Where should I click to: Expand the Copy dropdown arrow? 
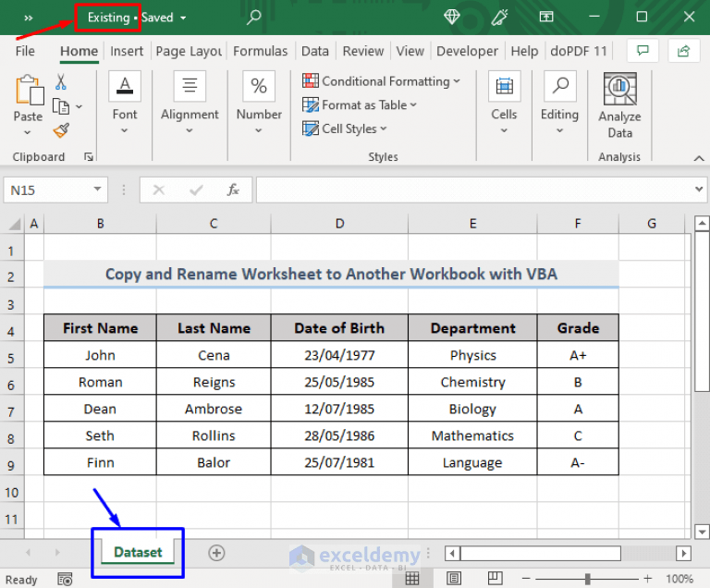(x=79, y=107)
